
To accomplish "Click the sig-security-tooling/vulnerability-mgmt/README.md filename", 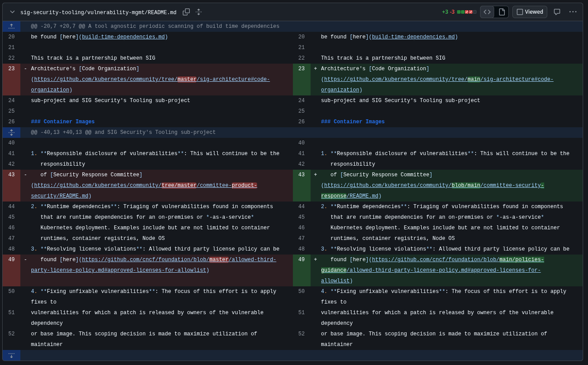I will click(98, 12).
